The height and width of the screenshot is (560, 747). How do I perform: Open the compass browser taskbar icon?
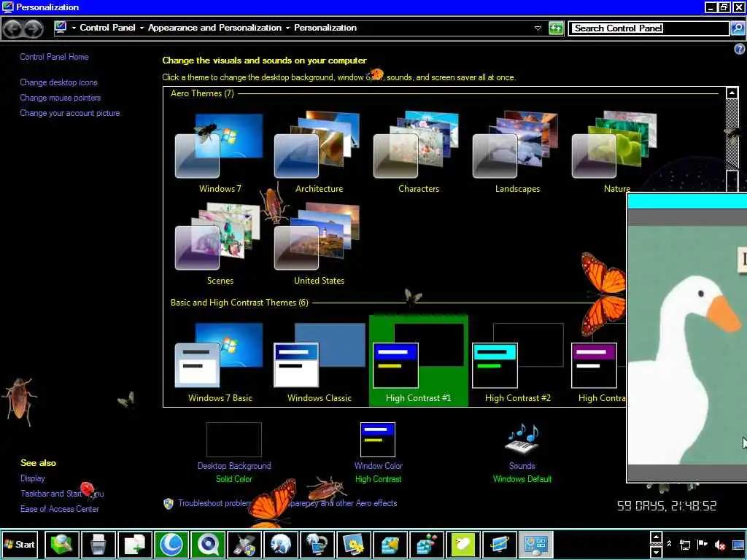281,544
